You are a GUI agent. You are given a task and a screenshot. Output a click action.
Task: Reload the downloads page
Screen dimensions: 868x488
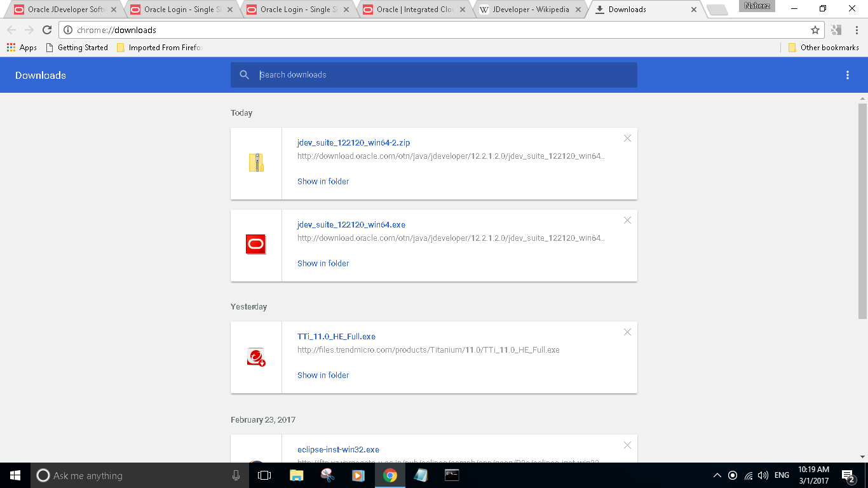pyautogui.click(x=46, y=29)
